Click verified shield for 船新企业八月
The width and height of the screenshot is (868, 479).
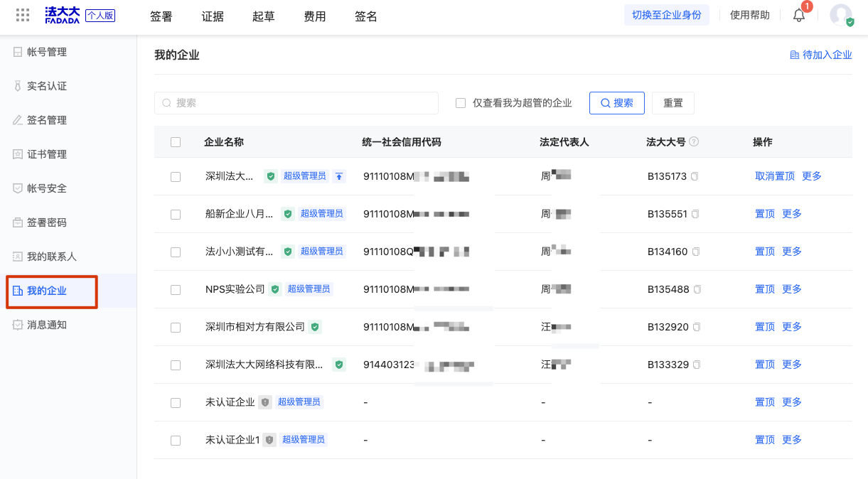(287, 214)
